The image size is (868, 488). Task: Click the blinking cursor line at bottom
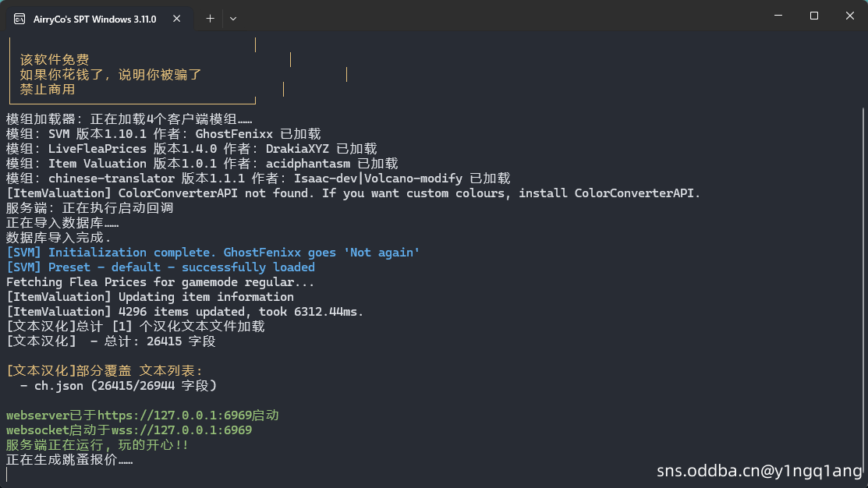[7, 474]
